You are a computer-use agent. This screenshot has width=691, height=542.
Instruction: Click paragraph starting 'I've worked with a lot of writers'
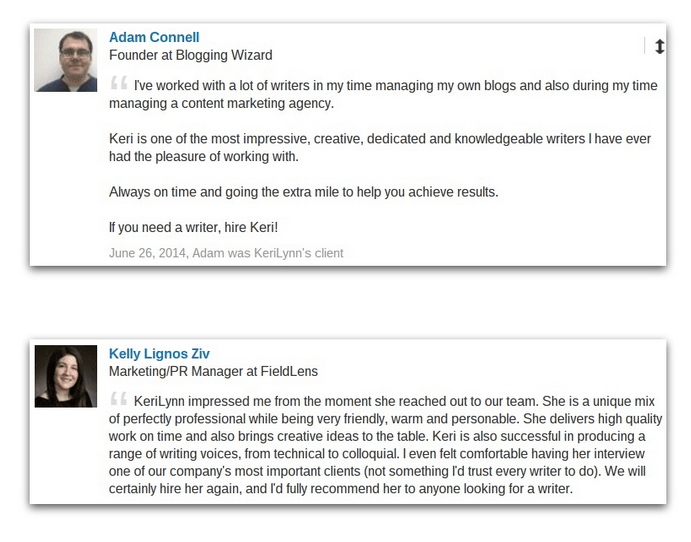click(x=383, y=94)
